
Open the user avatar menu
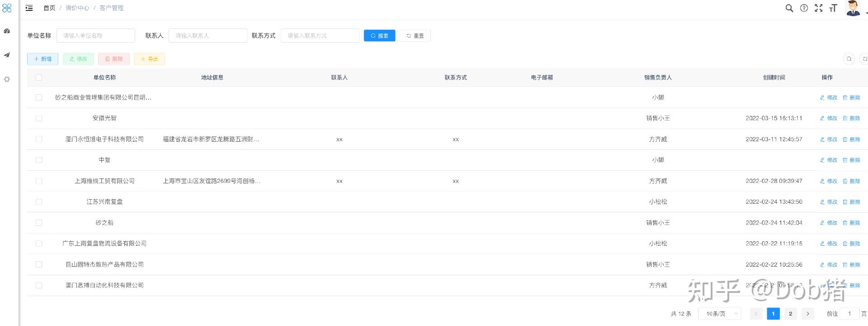[853, 8]
